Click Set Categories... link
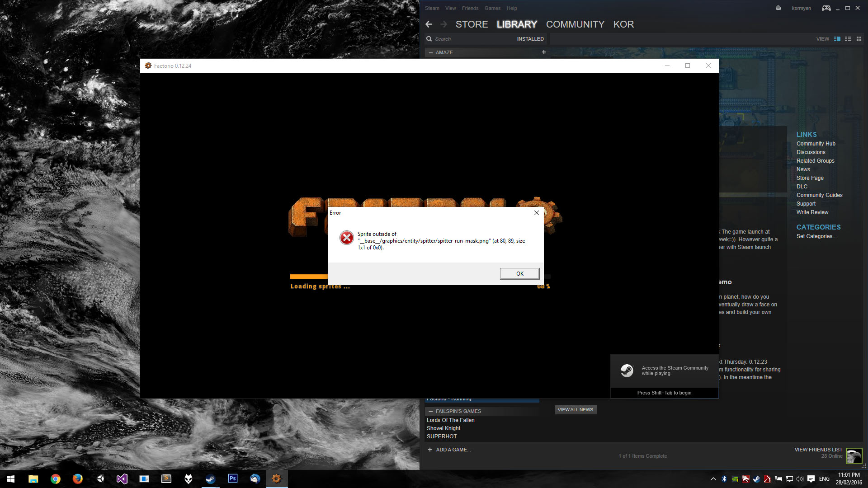The height and width of the screenshot is (488, 868). point(816,236)
